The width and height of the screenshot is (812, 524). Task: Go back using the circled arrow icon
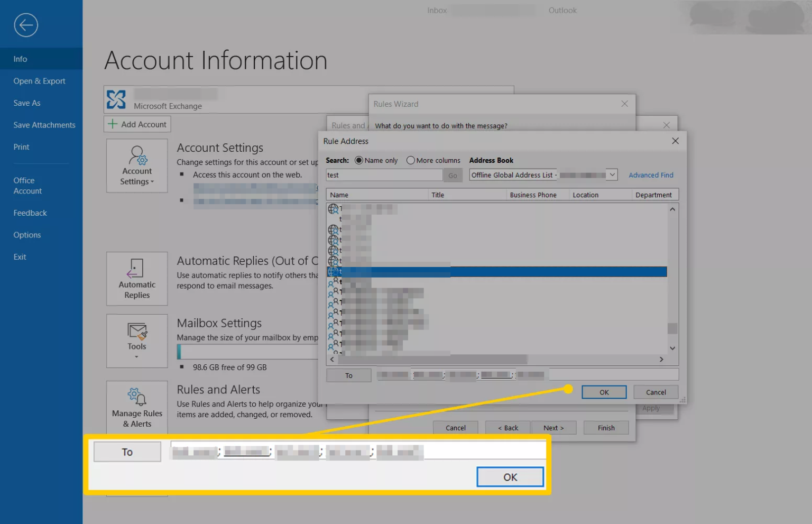[x=26, y=25]
